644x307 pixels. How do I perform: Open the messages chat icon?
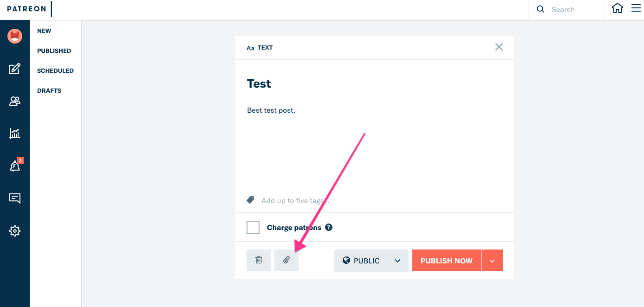coord(15,198)
